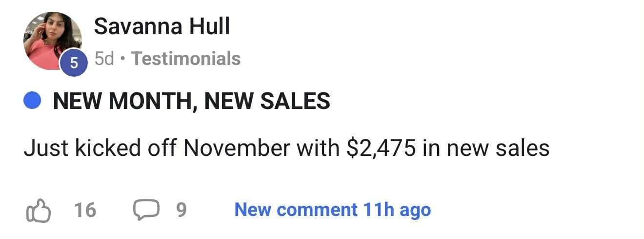Click the word November in post text
The height and width of the screenshot is (239, 644).
(x=236, y=149)
